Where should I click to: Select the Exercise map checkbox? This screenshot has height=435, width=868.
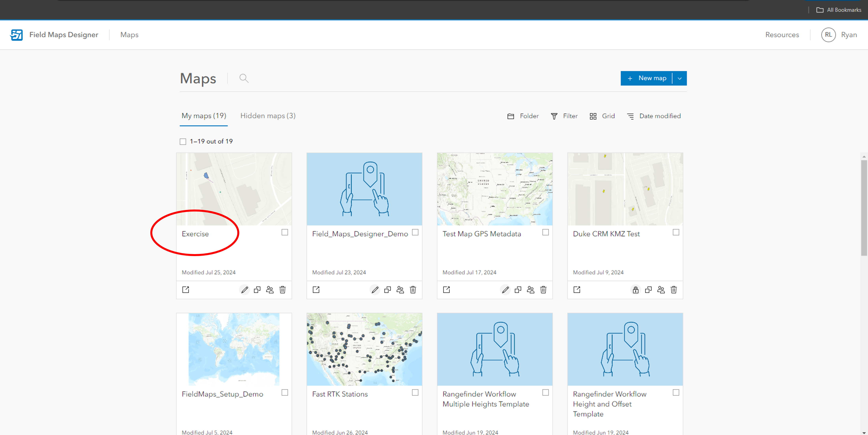tap(285, 232)
